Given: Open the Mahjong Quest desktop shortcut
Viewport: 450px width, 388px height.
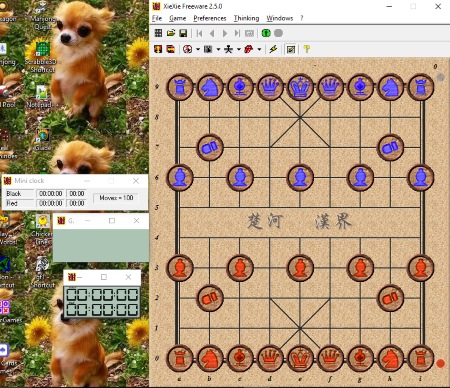Looking at the screenshot, I should coord(43,15).
